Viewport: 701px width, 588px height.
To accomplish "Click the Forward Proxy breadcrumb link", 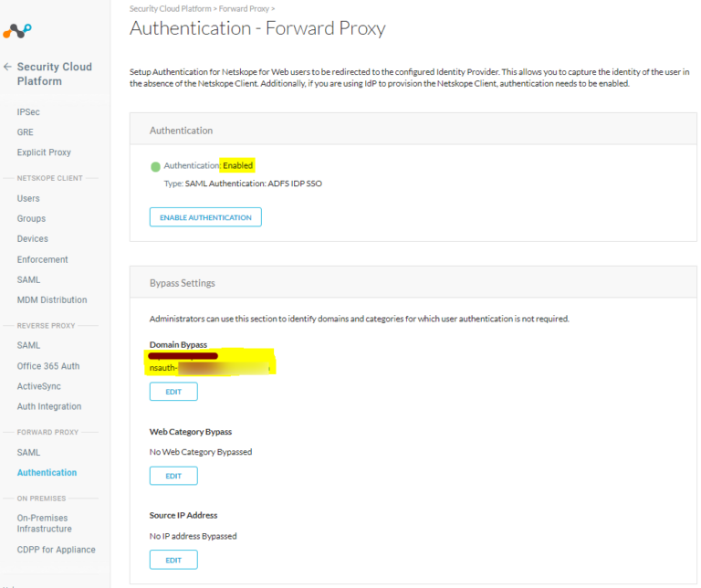I will 244,8.
